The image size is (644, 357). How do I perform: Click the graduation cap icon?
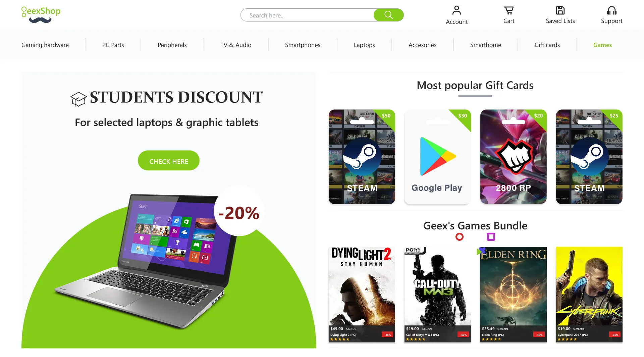[78, 99]
